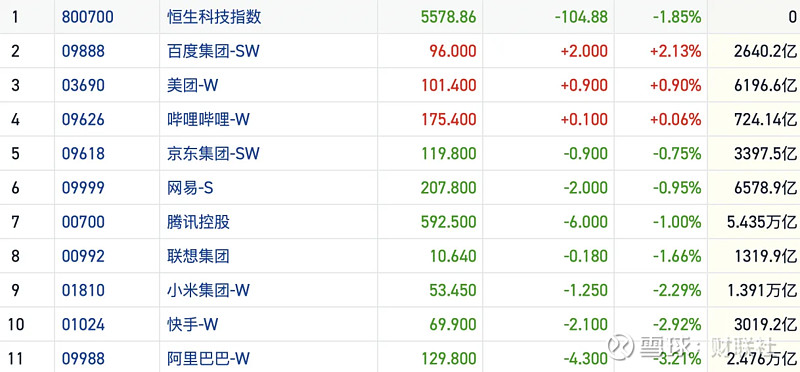
Task: Click percent change -1.00%
Action: point(677,222)
